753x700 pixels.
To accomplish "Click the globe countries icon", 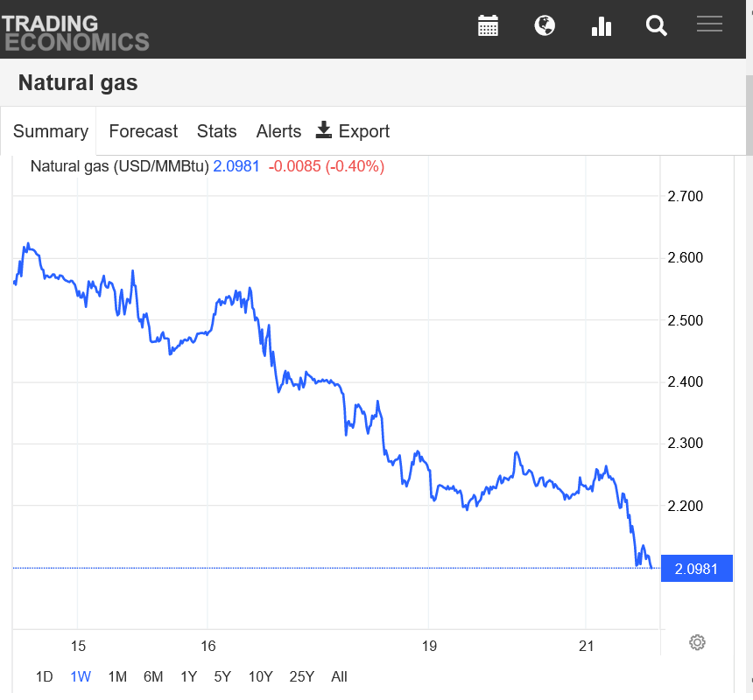I will click(545, 25).
